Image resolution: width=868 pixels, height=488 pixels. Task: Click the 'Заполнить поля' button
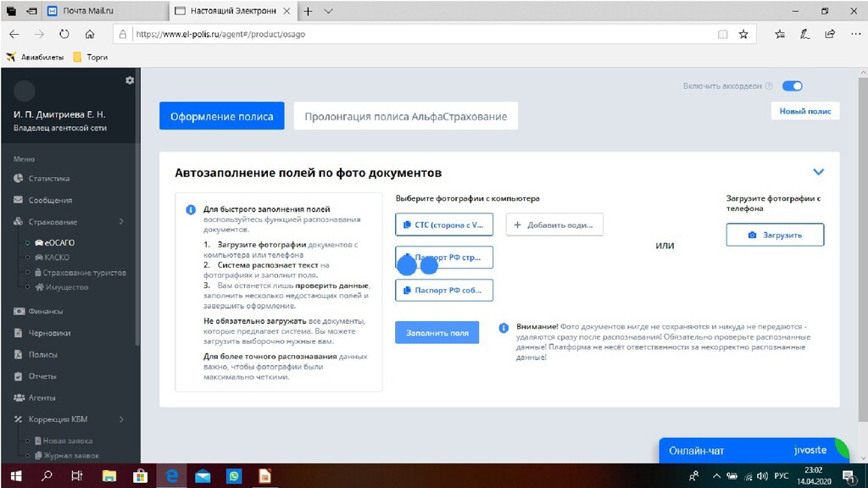[437, 332]
